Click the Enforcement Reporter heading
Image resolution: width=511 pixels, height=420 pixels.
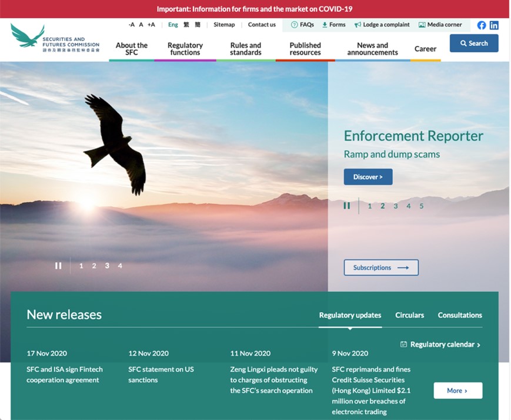tap(413, 136)
